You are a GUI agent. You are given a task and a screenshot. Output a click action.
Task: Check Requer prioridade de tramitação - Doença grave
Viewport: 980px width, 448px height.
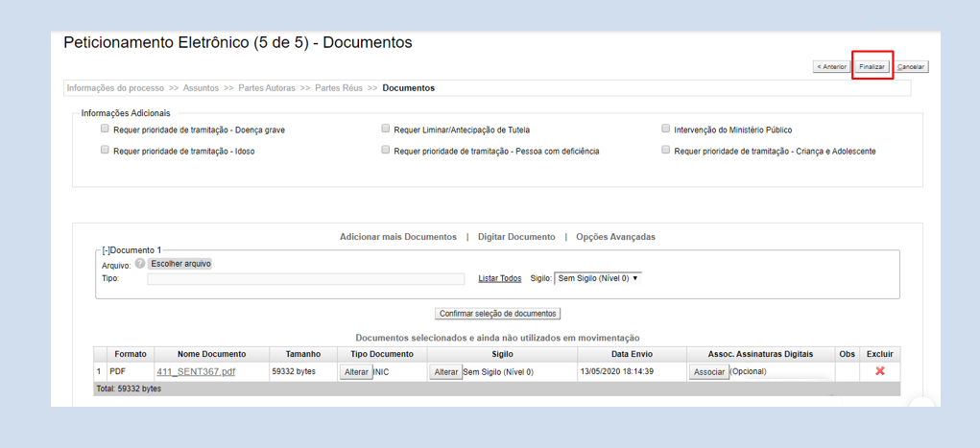click(x=106, y=129)
